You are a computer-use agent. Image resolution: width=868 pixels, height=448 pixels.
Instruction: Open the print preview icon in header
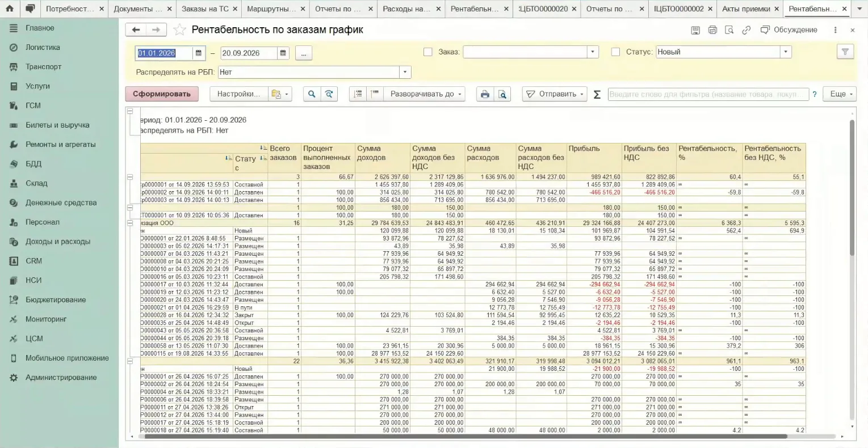(729, 30)
